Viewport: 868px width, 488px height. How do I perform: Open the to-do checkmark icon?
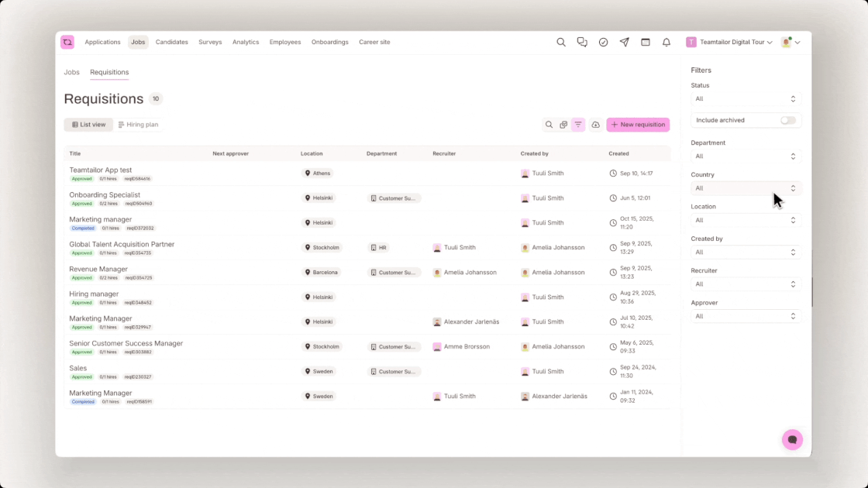[x=604, y=42]
